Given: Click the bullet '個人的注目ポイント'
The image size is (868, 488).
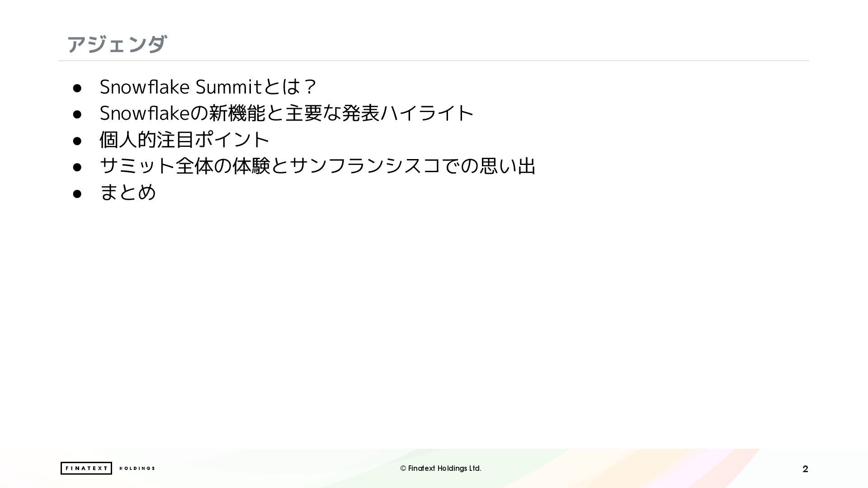Looking at the screenshot, I should click(184, 139).
